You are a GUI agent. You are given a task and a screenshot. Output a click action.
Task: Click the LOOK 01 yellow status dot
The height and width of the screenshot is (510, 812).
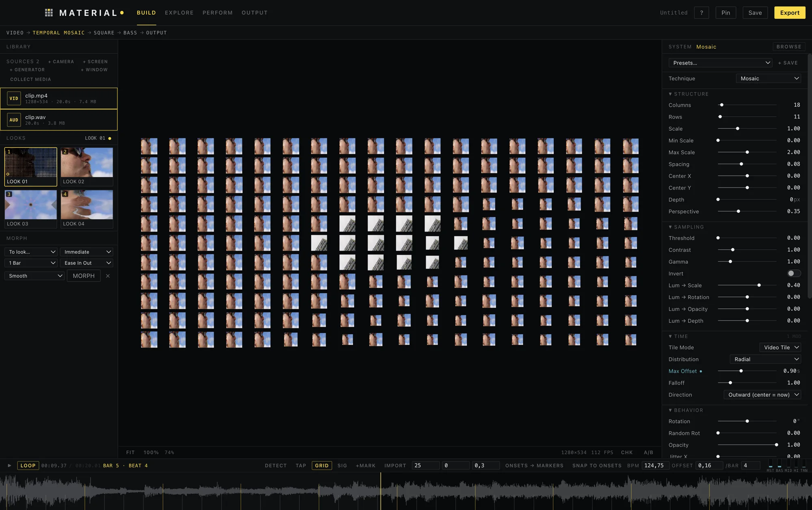coord(110,138)
